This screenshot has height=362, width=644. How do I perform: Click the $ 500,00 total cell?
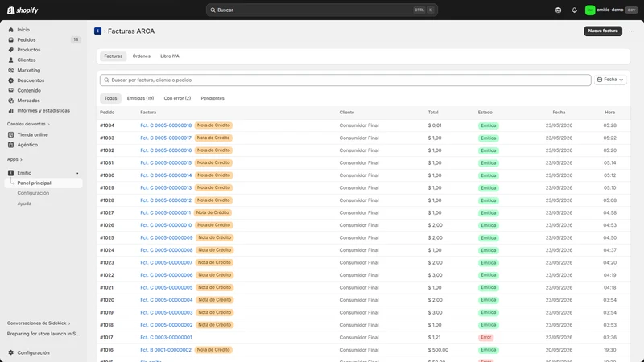pos(438,350)
